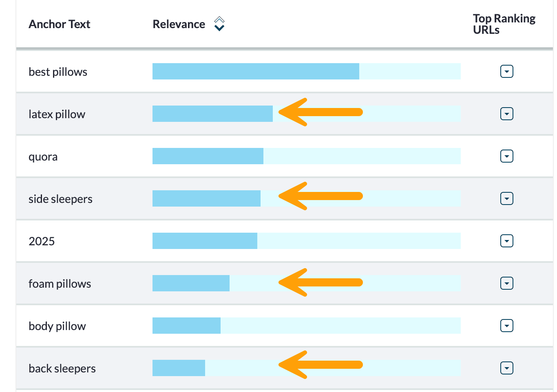The width and height of the screenshot is (557, 392).
Task: Click the Top Ranking URLs header
Action: [504, 24]
